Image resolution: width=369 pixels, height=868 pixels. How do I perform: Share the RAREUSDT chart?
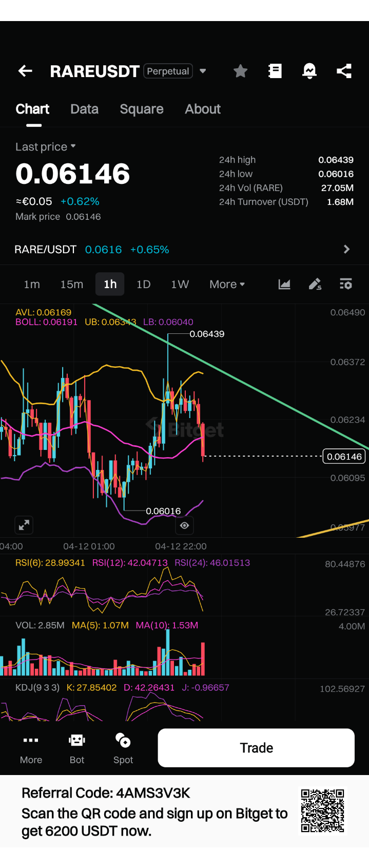coord(344,71)
